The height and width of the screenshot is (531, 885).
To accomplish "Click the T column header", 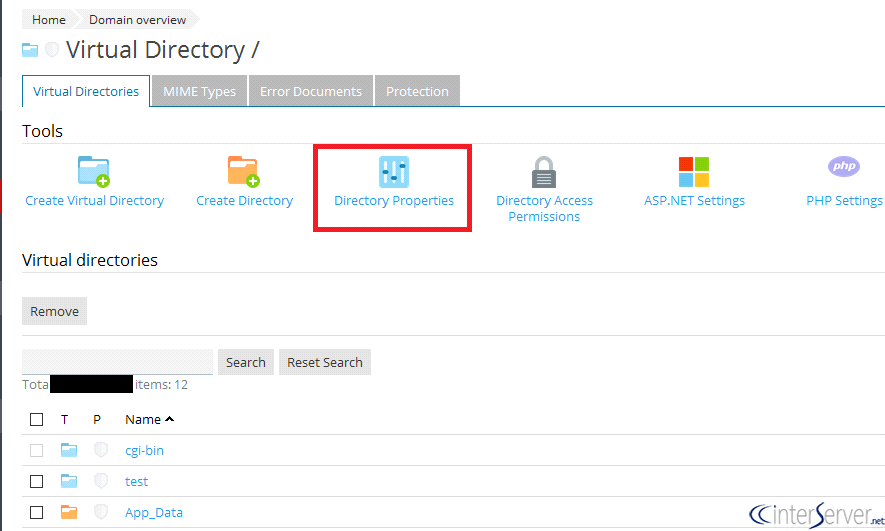I will pos(64,419).
